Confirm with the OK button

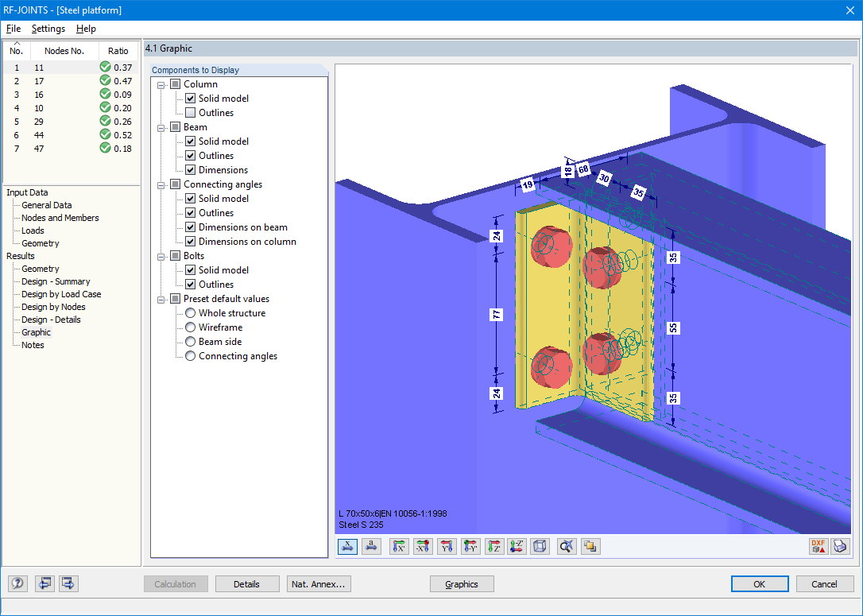(x=760, y=584)
